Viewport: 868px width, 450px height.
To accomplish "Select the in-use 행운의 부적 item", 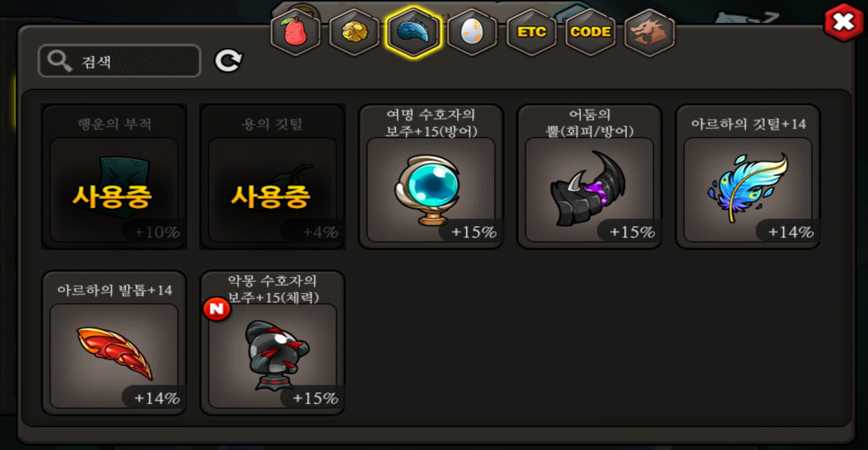I will pos(114,177).
